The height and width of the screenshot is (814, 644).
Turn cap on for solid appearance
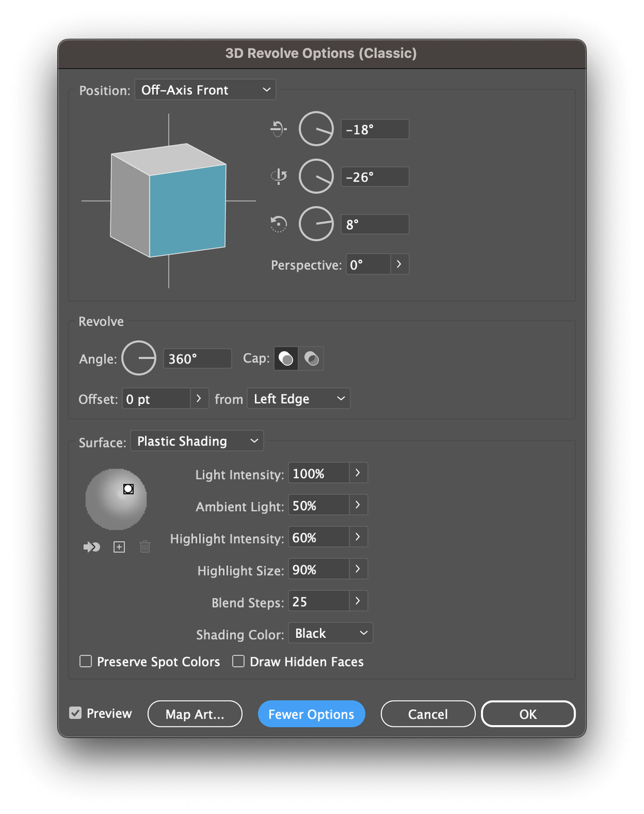coord(286,358)
